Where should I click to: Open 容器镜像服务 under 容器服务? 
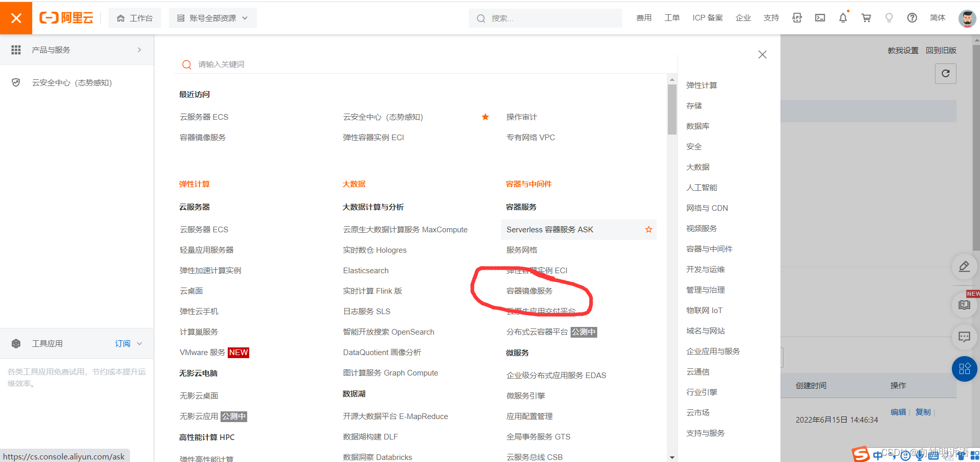click(x=529, y=291)
